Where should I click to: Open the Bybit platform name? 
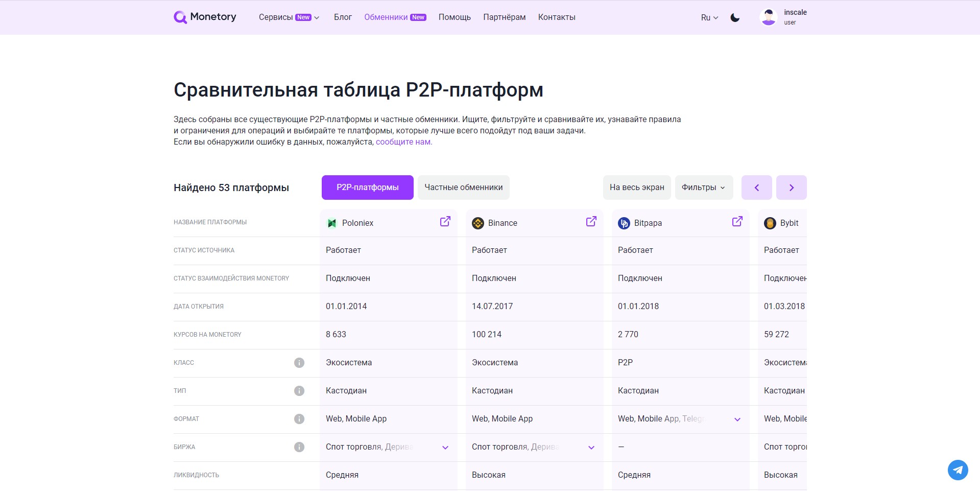790,223
